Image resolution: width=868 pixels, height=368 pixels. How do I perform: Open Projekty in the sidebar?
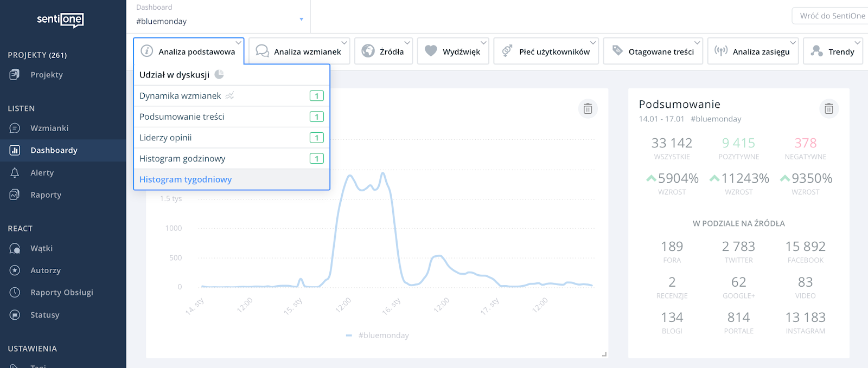[x=47, y=75]
